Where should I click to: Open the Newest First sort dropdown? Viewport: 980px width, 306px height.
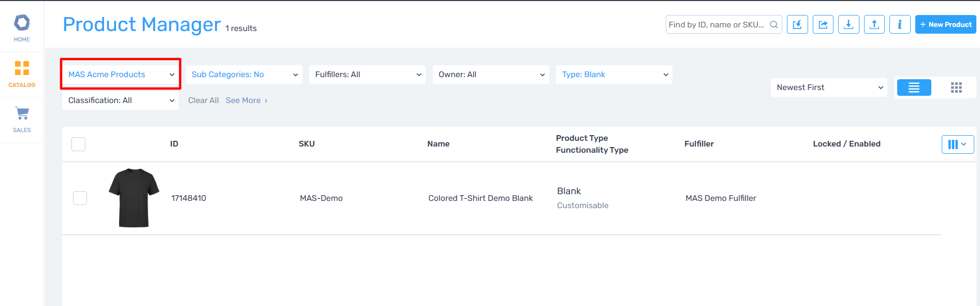coord(828,88)
